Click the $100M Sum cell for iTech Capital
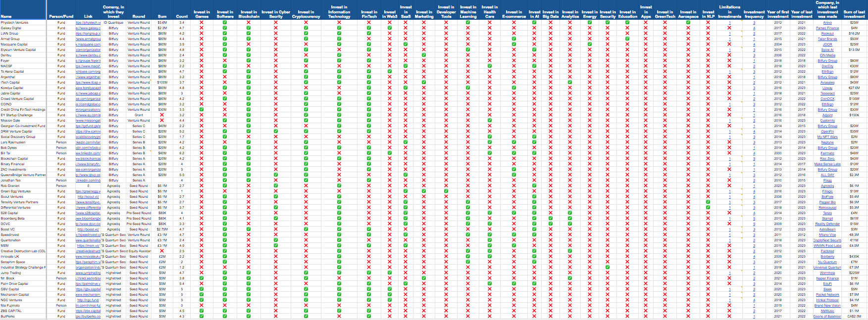The width and height of the screenshot is (868, 320). click(x=162, y=83)
